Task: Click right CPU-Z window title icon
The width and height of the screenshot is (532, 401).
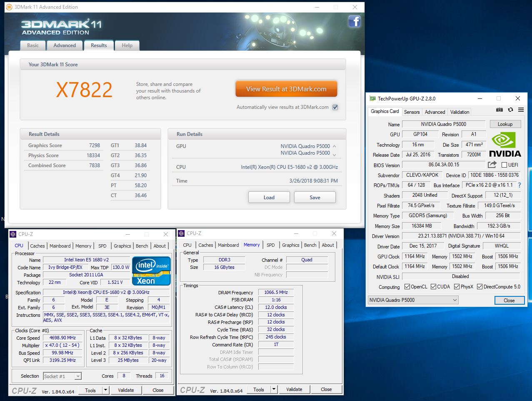Action: 181,233
